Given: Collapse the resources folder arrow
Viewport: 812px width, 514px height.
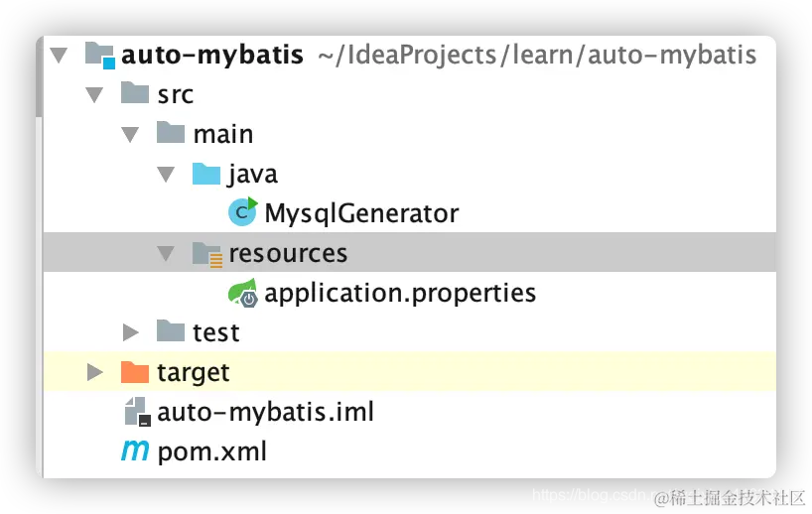Looking at the screenshot, I should tap(166, 254).
